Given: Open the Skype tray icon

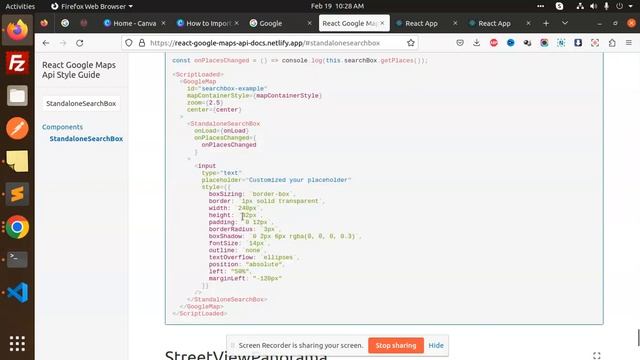Looking at the screenshot, I should click(560, 6).
